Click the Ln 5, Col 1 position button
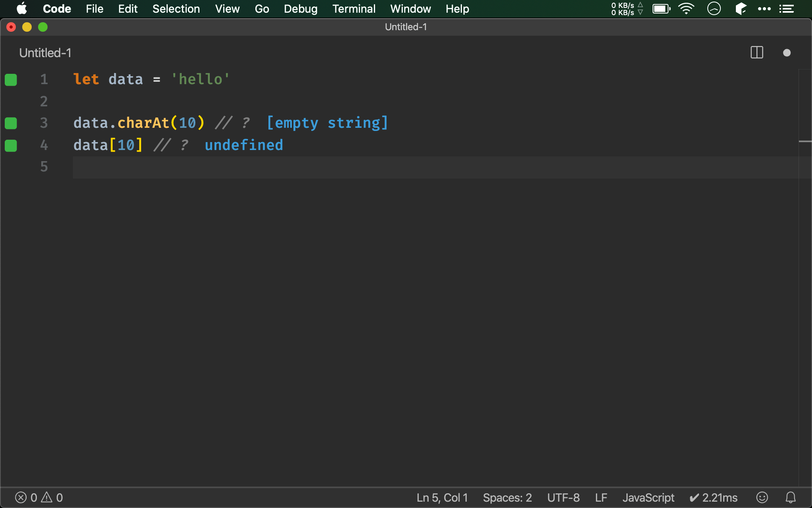Viewport: 812px width, 508px height. point(442,497)
